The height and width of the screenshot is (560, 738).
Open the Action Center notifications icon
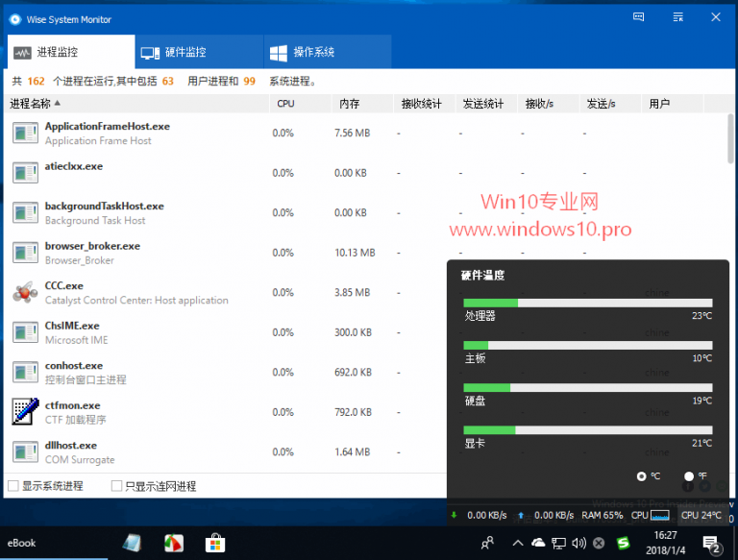(x=711, y=545)
